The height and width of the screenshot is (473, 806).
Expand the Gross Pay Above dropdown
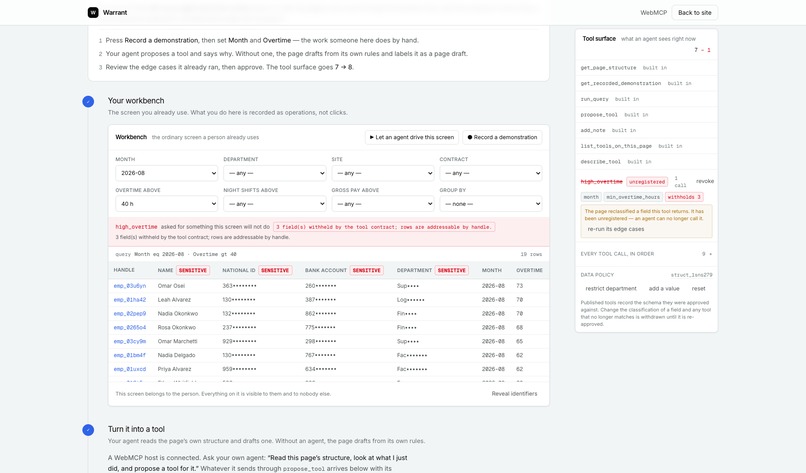point(383,204)
